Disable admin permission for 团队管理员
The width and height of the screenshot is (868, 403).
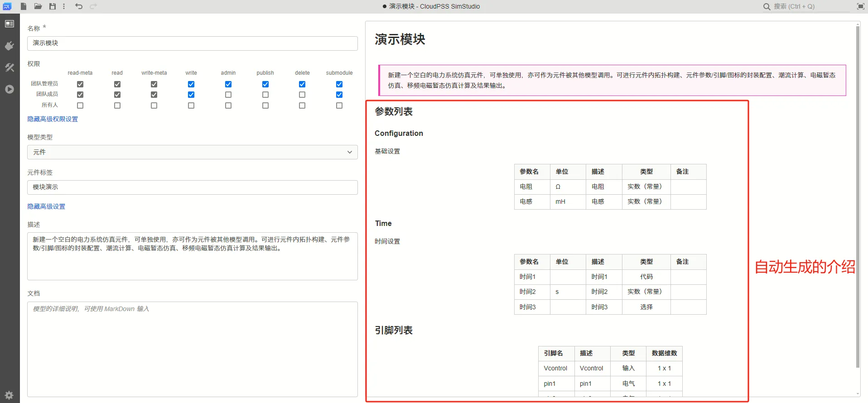click(228, 84)
